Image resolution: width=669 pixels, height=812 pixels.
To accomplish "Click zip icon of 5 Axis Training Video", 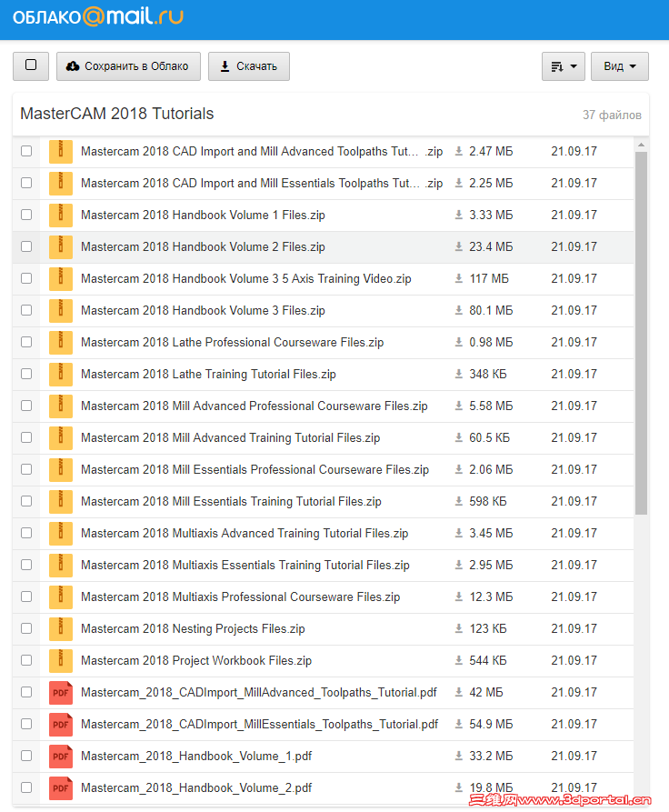I will (61, 279).
